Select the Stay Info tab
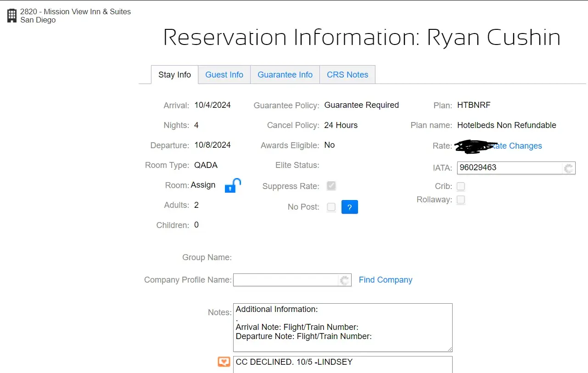 pyautogui.click(x=174, y=75)
